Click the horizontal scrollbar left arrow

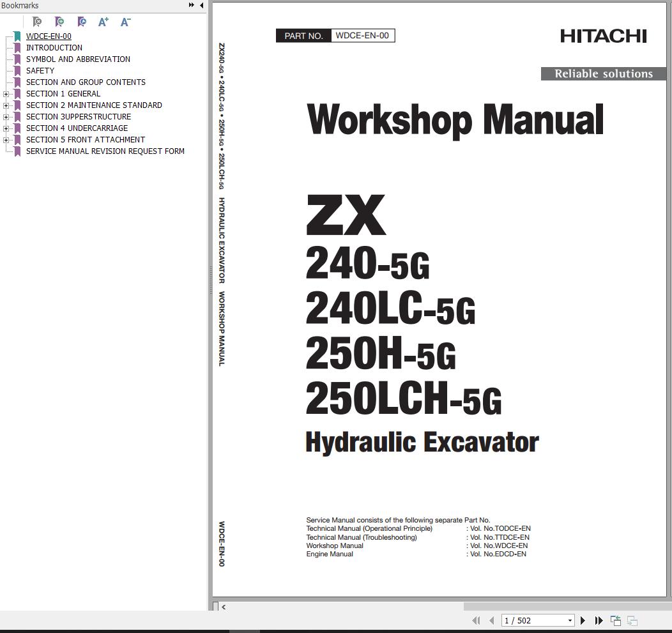pyautogui.click(x=224, y=607)
